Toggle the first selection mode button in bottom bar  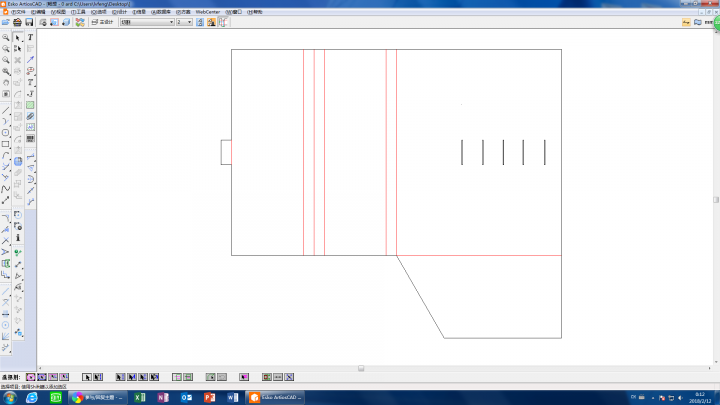click(x=30, y=377)
